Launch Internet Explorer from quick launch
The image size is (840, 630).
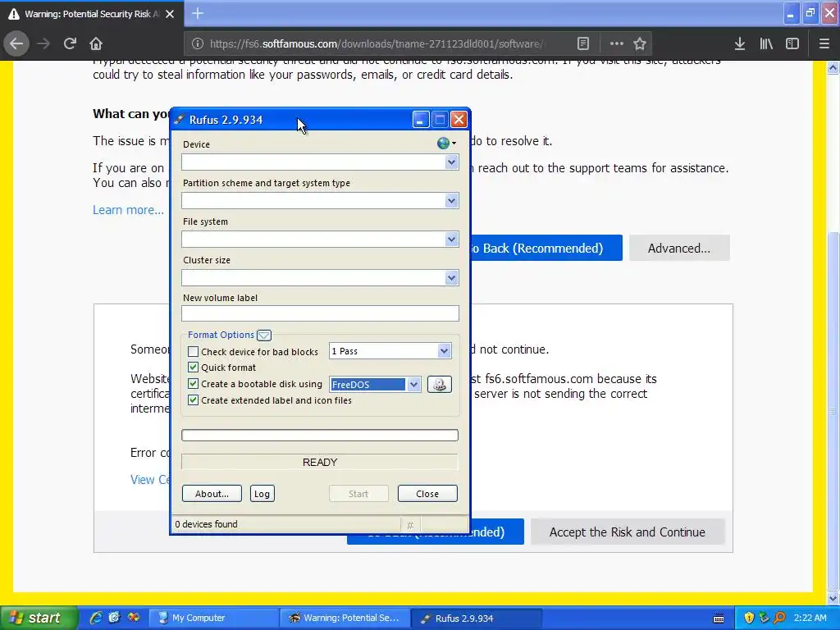click(96, 618)
